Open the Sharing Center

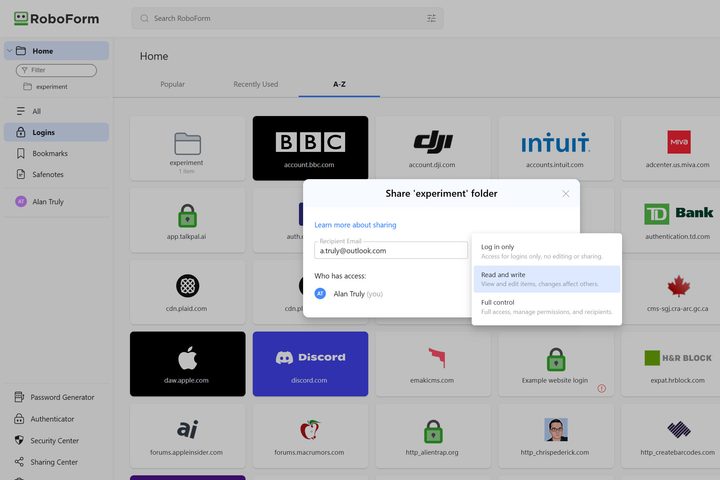coord(46,462)
